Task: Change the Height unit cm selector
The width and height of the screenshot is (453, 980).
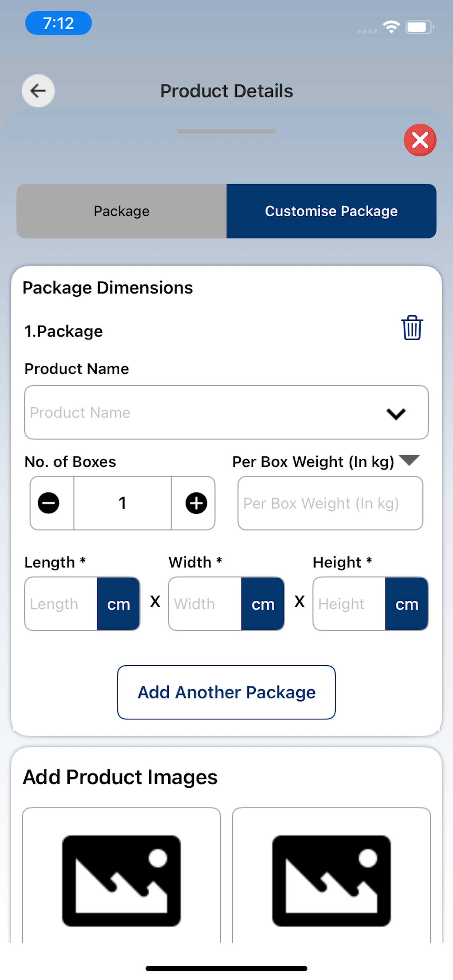Action: [x=407, y=604]
